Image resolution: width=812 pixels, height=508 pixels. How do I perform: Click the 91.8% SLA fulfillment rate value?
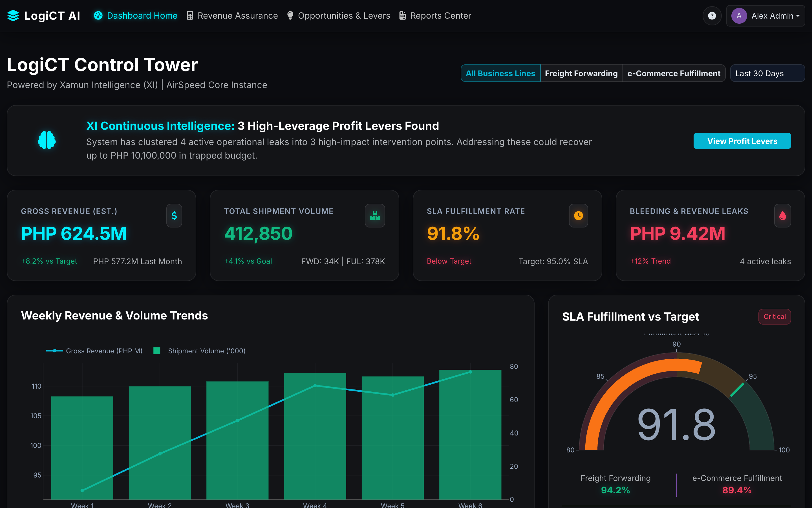coord(453,233)
